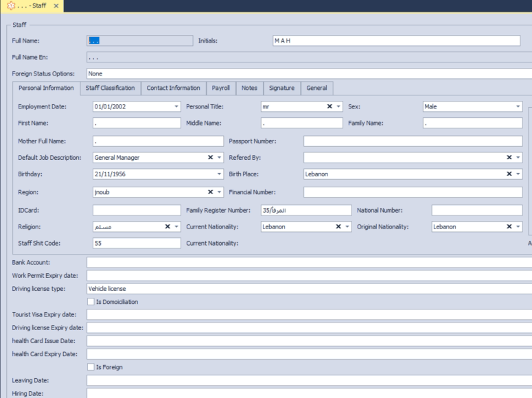Clear the Default Job Description value
The height and width of the screenshot is (398, 532).
click(210, 157)
